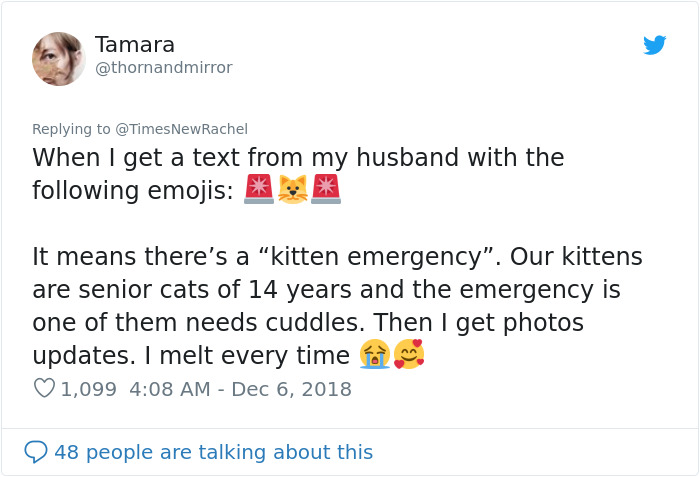Click the siren emoji before the cat
Screen dimensions: 700x477
(258, 189)
